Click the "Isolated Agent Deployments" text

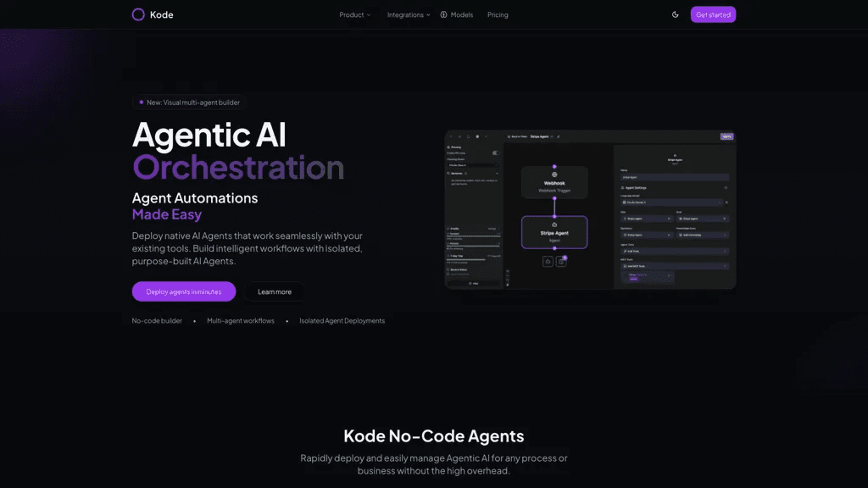(342, 321)
